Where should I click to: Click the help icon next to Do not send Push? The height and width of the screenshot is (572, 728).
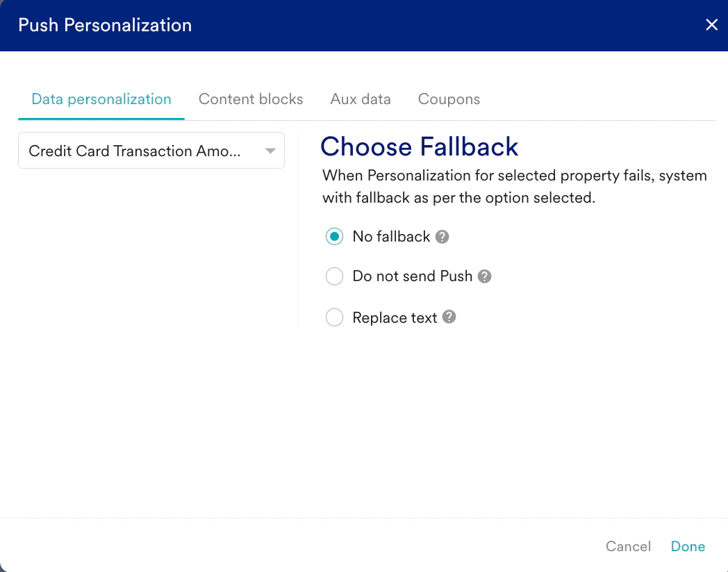[x=485, y=276]
